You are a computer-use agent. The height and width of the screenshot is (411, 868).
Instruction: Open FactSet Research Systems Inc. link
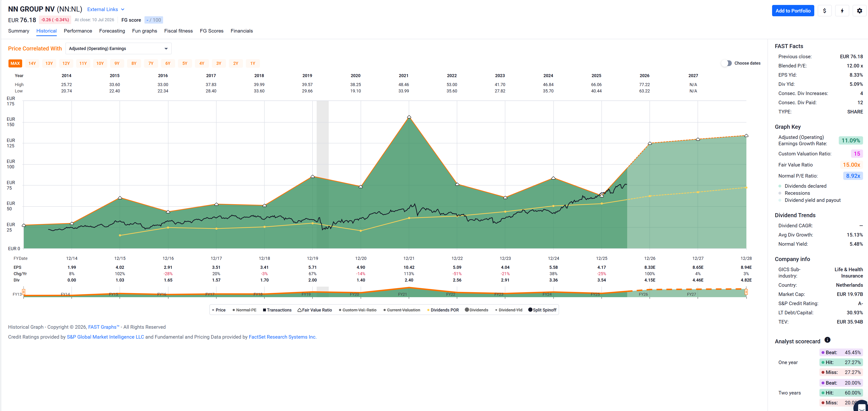coord(282,337)
